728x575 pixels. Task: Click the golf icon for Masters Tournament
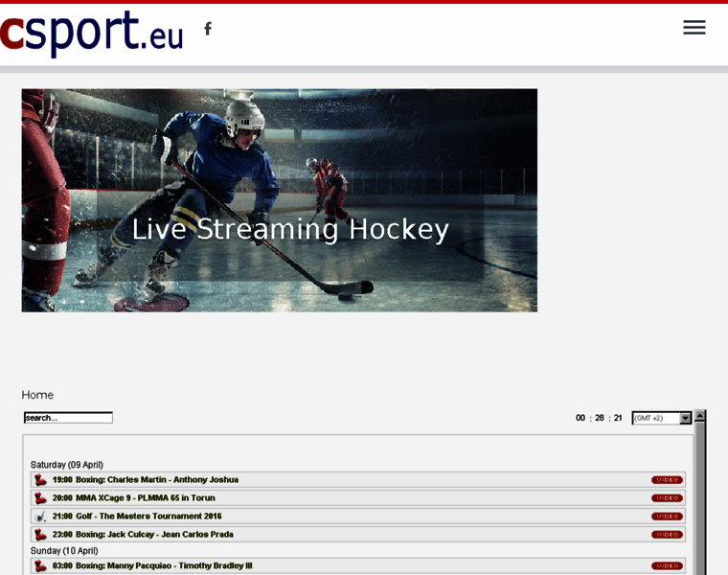tap(40, 517)
